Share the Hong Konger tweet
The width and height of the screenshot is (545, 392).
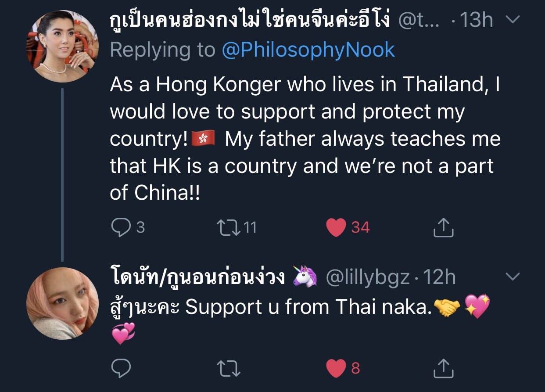tap(443, 227)
